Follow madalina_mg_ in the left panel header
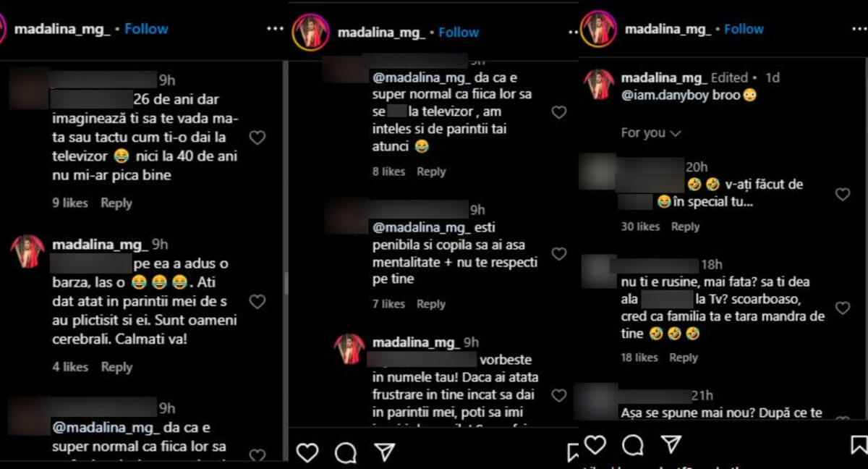Image resolution: width=868 pixels, height=469 pixels. [146, 29]
